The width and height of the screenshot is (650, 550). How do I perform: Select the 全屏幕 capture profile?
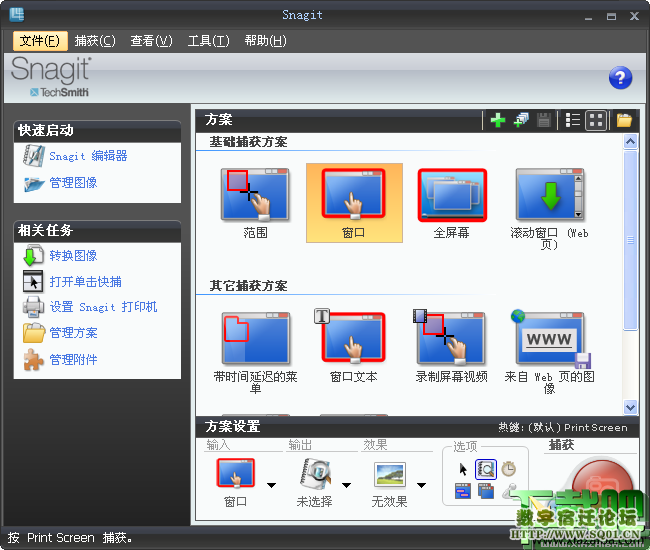tap(452, 203)
